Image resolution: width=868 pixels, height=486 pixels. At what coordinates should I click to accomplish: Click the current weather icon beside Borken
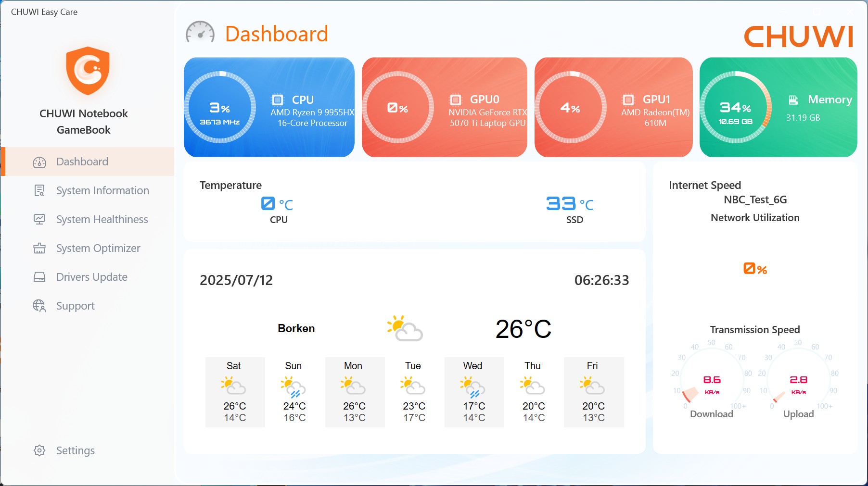click(x=405, y=328)
